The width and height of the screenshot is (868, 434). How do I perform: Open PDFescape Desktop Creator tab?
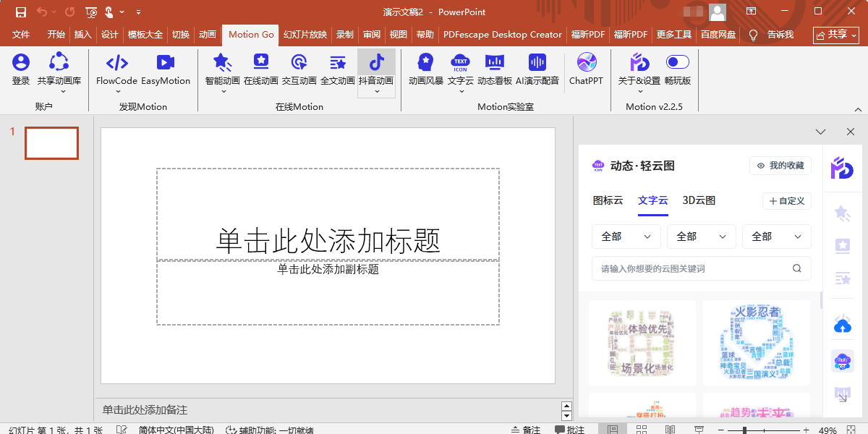point(502,34)
